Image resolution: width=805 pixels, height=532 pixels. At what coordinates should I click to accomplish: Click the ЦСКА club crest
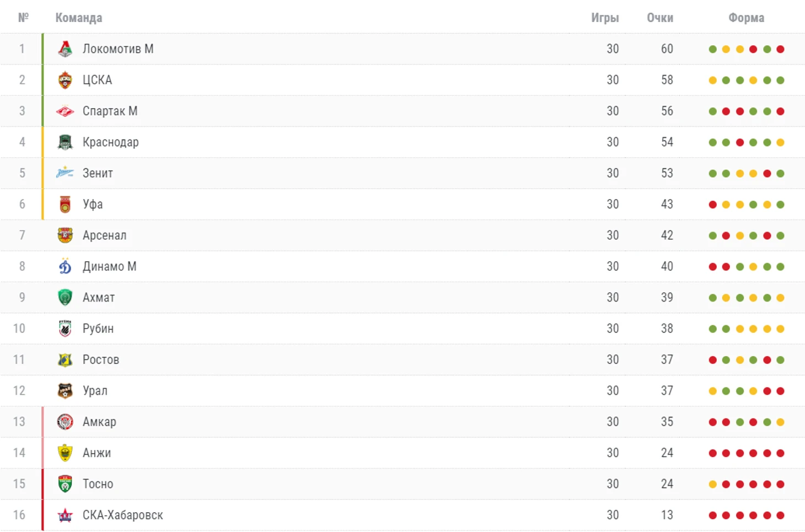click(65, 80)
